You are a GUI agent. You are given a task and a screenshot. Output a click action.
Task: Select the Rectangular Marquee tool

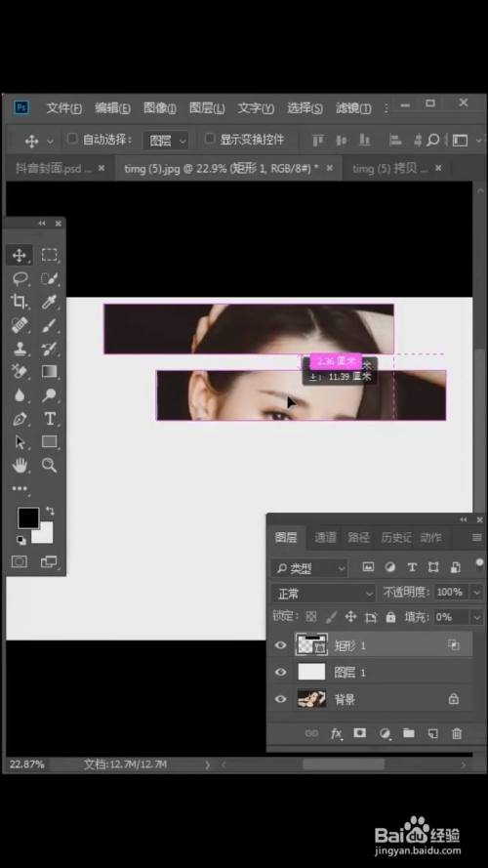(x=49, y=255)
